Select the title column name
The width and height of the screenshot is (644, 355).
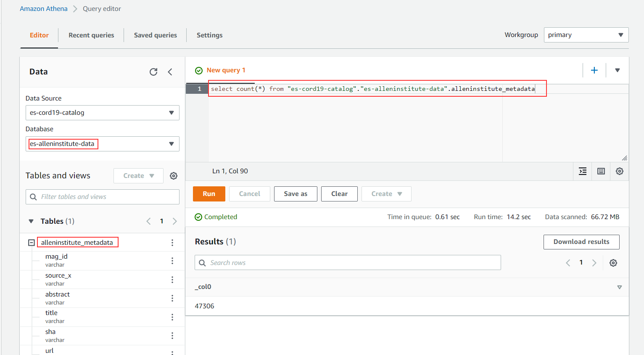[51, 313]
